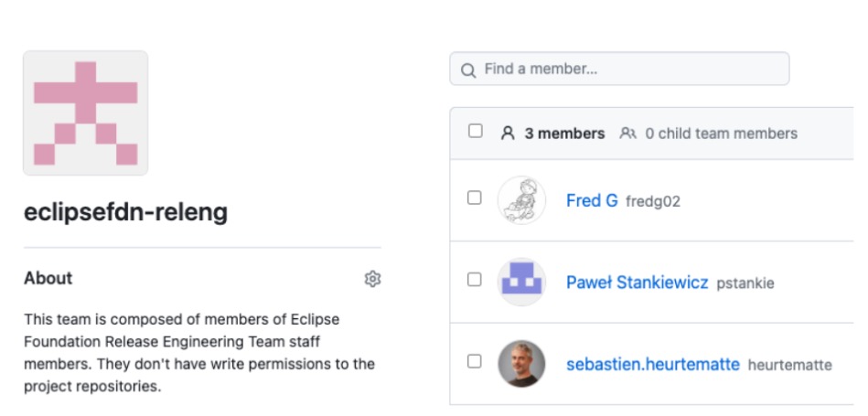Click the group icon beside child team members
The height and width of the screenshot is (416, 868).
[627, 133]
